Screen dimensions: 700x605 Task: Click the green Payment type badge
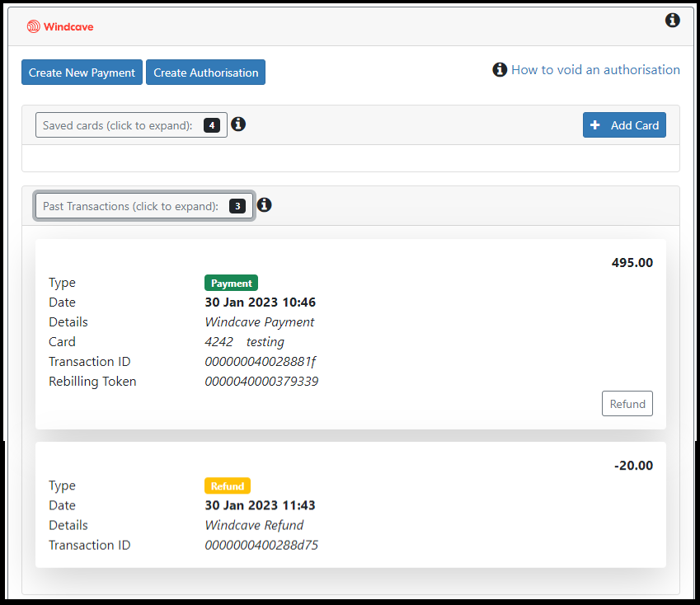231,283
